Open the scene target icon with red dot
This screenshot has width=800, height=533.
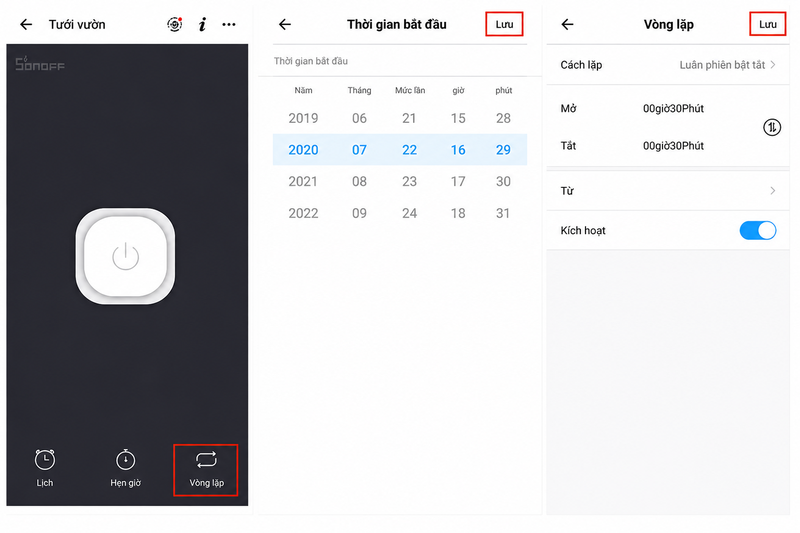pyautogui.click(x=174, y=24)
